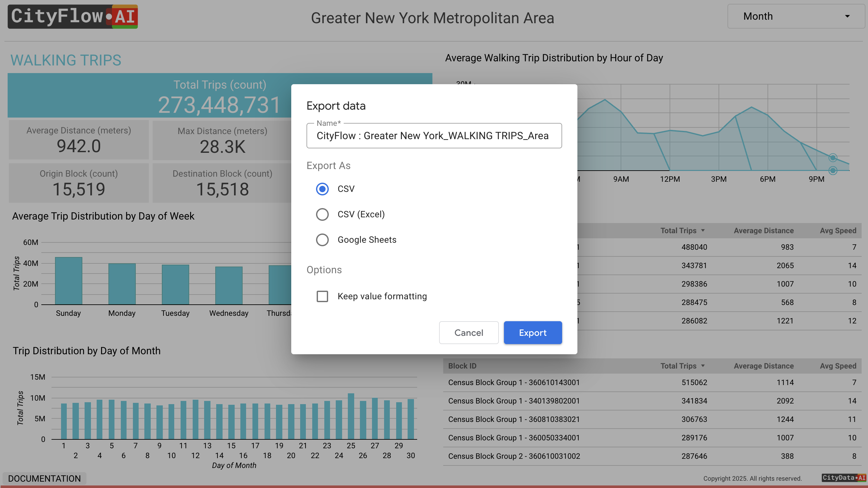
Task: Click the 488040 total trips cell
Action: point(694,247)
